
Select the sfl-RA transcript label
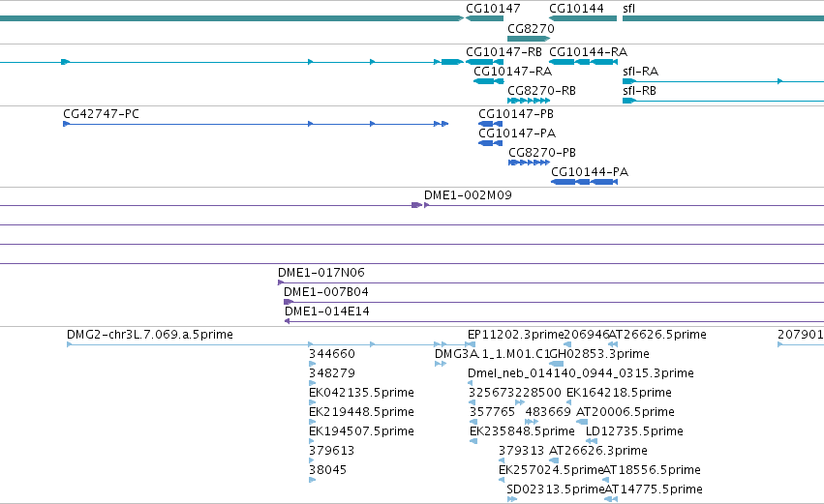point(641,72)
